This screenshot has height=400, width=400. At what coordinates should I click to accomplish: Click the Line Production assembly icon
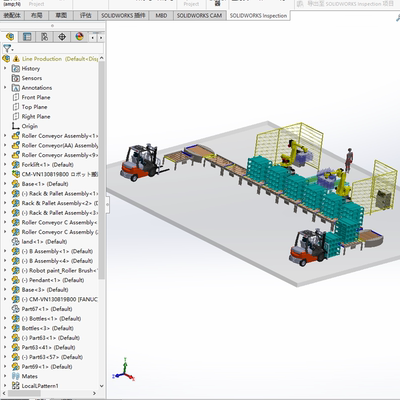[6, 59]
